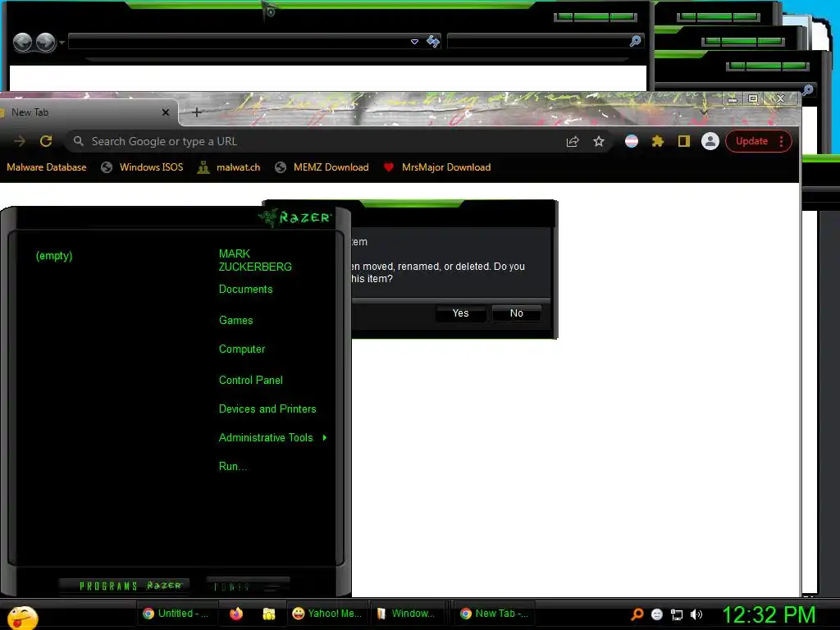Image resolution: width=840 pixels, height=630 pixels.
Task: Click the striped flag extension icon
Action: pos(632,141)
